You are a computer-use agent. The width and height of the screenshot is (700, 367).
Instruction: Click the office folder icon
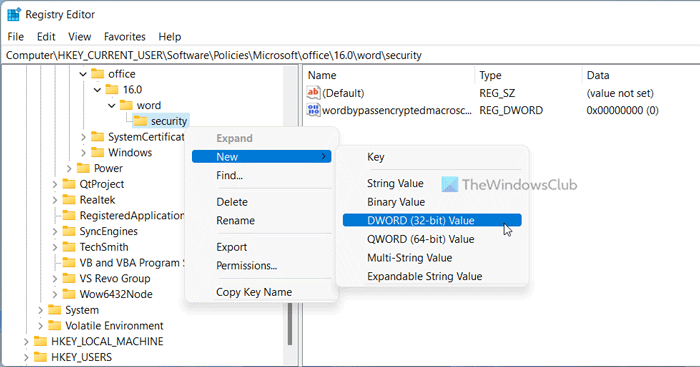pyautogui.click(x=97, y=74)
